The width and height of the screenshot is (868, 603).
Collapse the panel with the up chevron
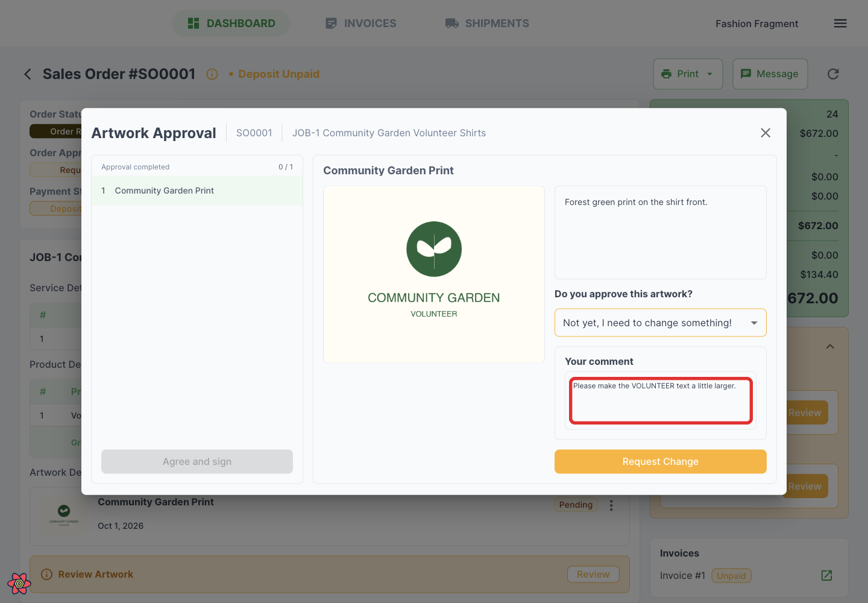click(830, 346)
